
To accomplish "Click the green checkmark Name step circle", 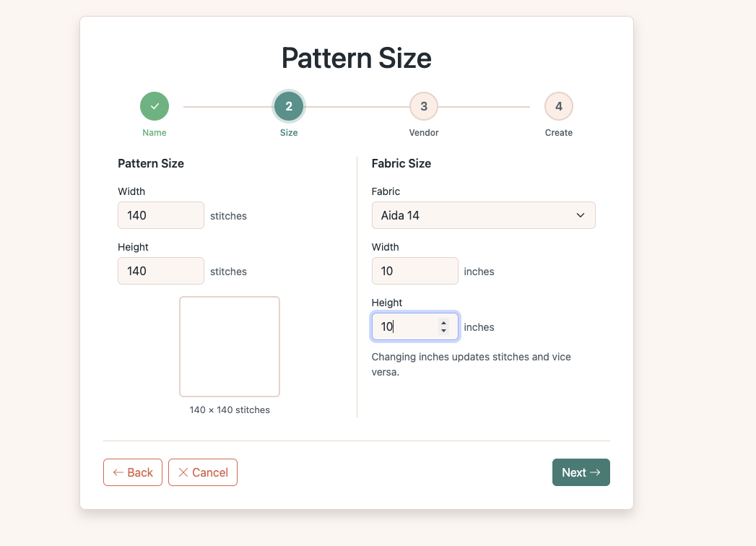I will tap(155, 106).
